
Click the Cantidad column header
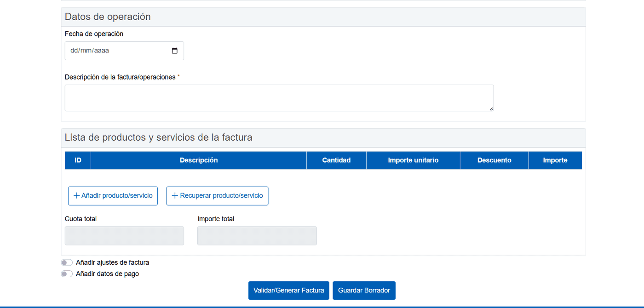337,160
